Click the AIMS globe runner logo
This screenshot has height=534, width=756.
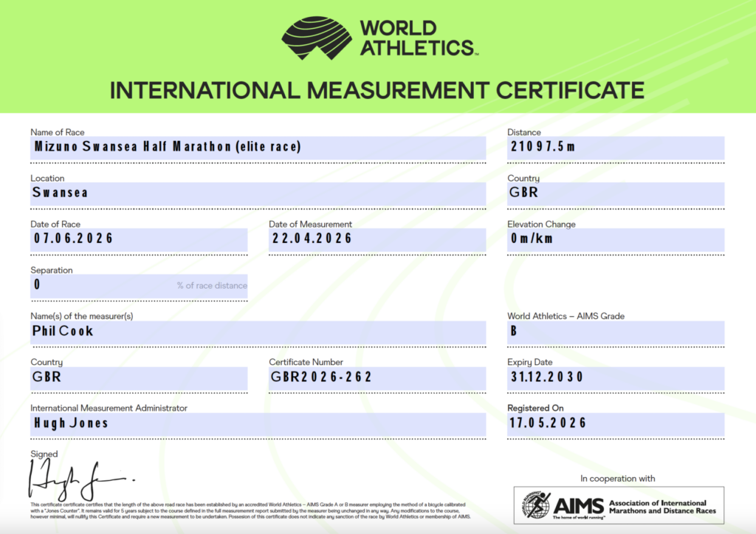[536, 505]
